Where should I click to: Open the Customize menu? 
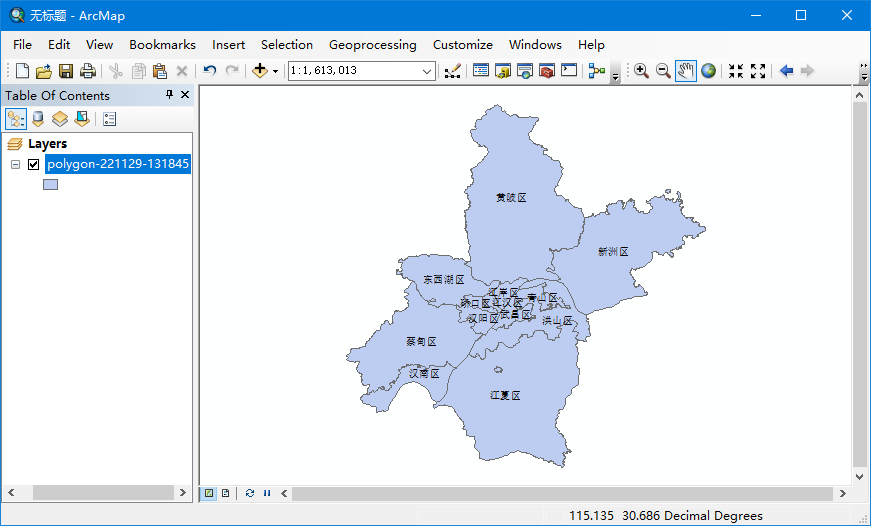(463, 44)
